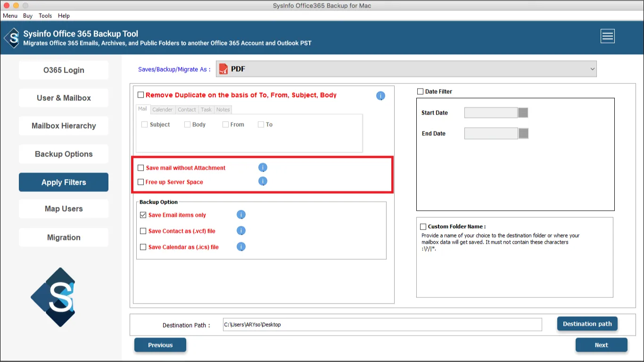
Task: Click info icon for Save Email items only
Action: [x=241, y=215]
